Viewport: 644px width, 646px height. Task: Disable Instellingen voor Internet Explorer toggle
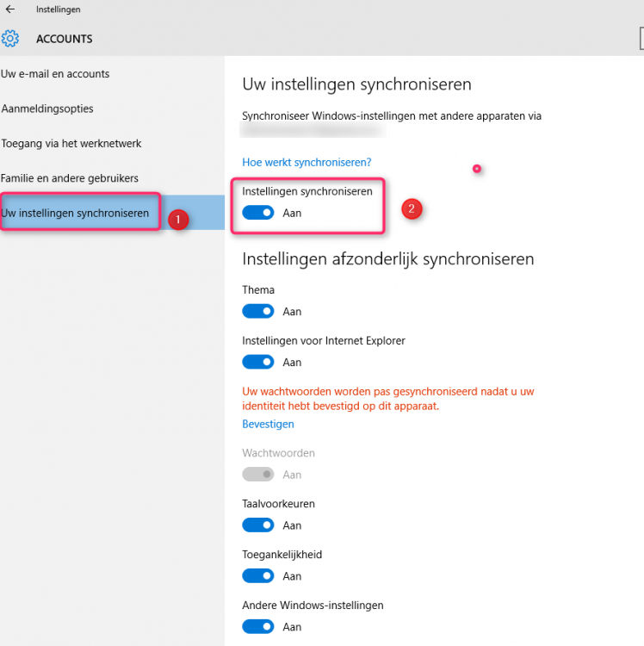tap(258, 363)
